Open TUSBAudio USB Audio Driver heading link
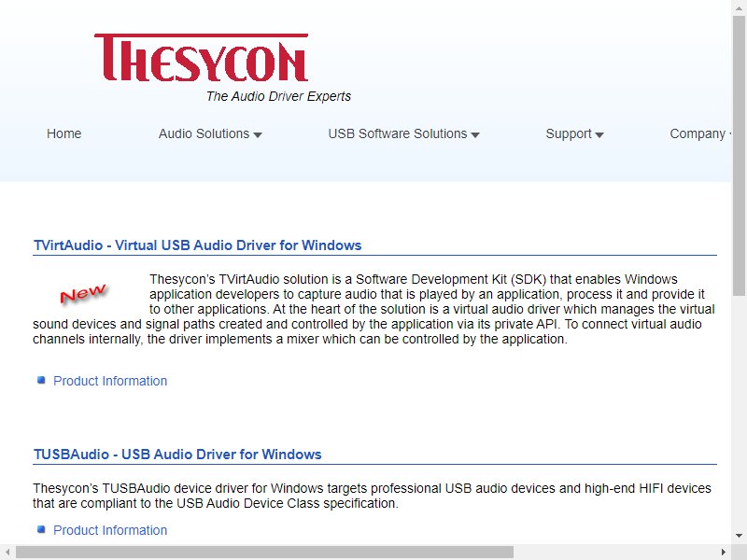Viewport: 747px width, 560px height. pos(177,455)
